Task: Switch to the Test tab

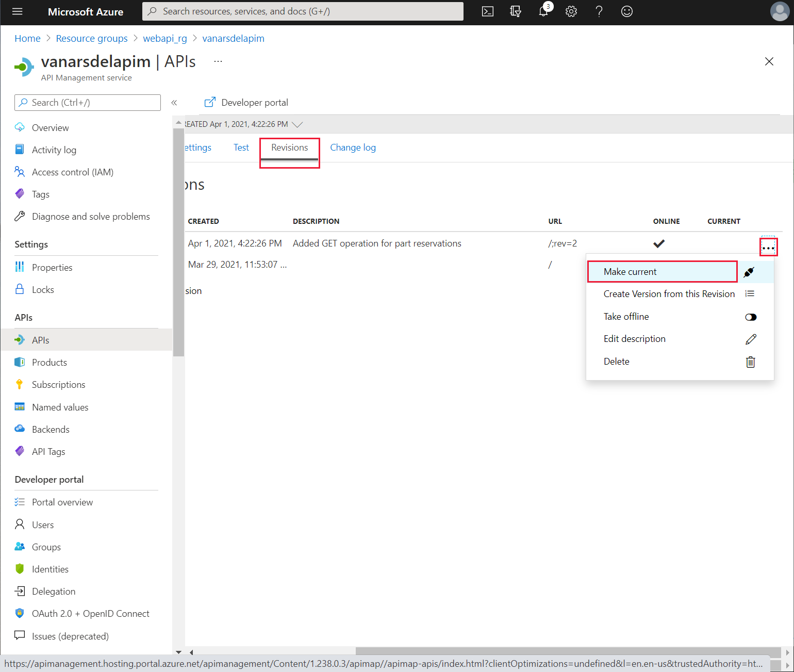Action: coord(241,147)
